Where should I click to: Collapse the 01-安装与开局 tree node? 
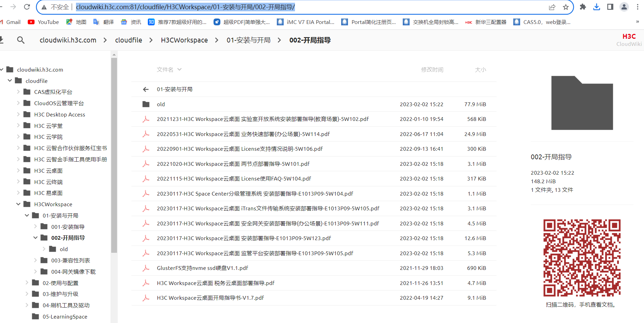click(27, 215)
